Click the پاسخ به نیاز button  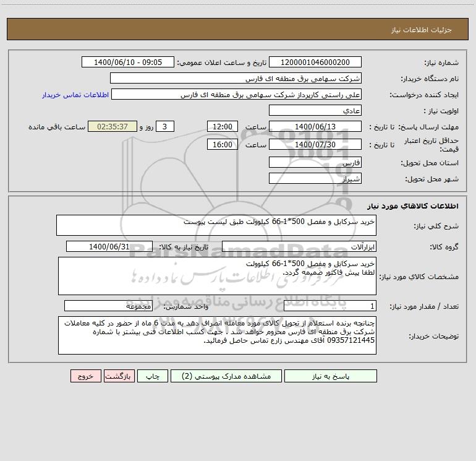tap(330, 376)
